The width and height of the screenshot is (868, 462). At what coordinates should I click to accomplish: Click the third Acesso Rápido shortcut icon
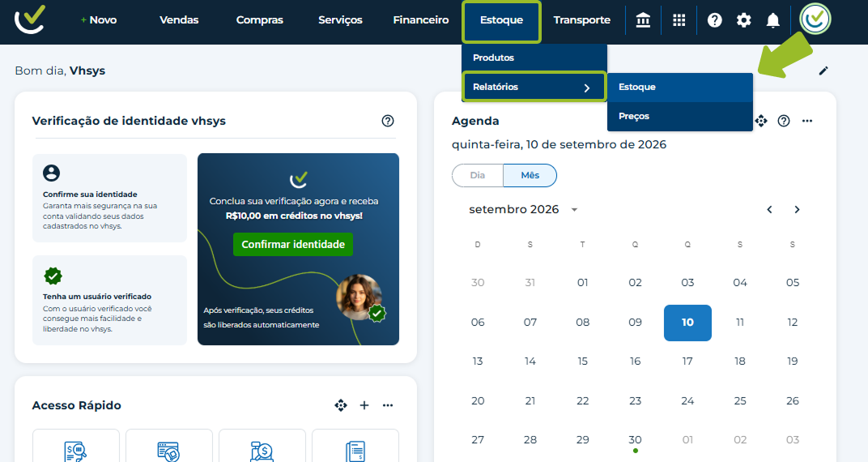262,451
